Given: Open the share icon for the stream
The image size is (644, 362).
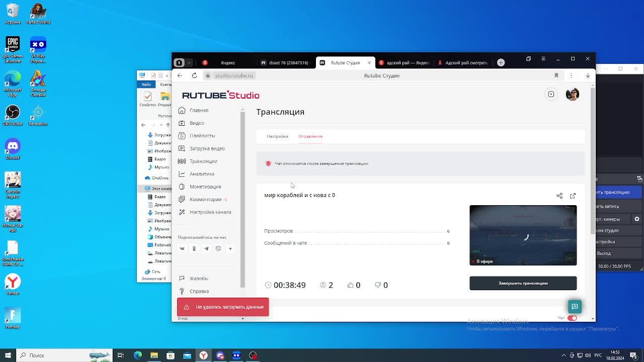Looking at the screenshot, I should (x=559, y=196).
